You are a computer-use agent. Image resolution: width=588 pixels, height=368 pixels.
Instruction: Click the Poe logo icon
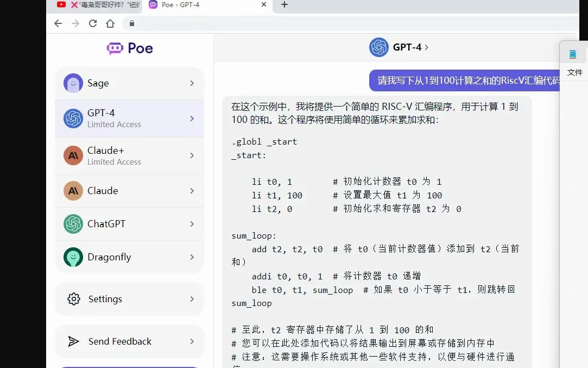coord(114,48)
